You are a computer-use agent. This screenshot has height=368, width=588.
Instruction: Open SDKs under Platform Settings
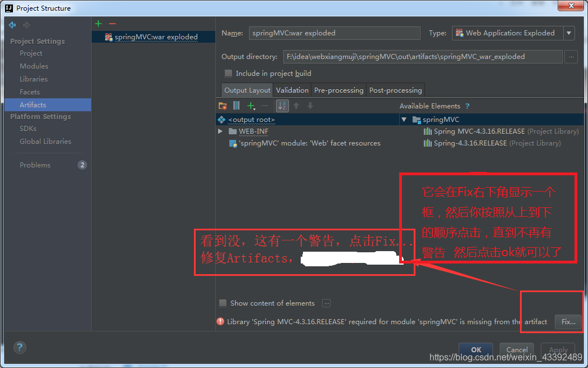(x=28, y=129)
